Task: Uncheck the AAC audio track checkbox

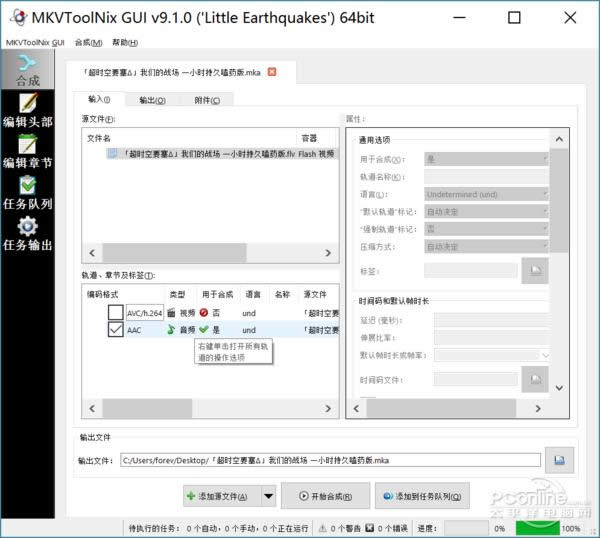Action: (x=116, y=329)
